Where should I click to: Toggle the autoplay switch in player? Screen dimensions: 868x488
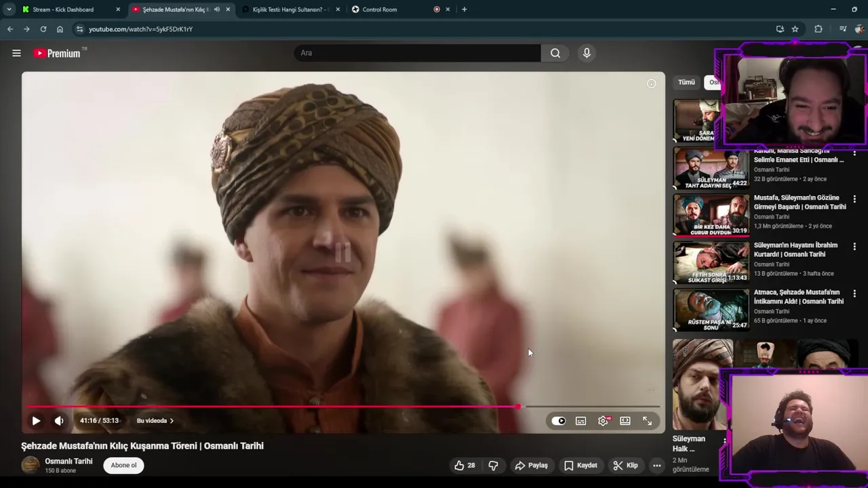pos(558,421)
